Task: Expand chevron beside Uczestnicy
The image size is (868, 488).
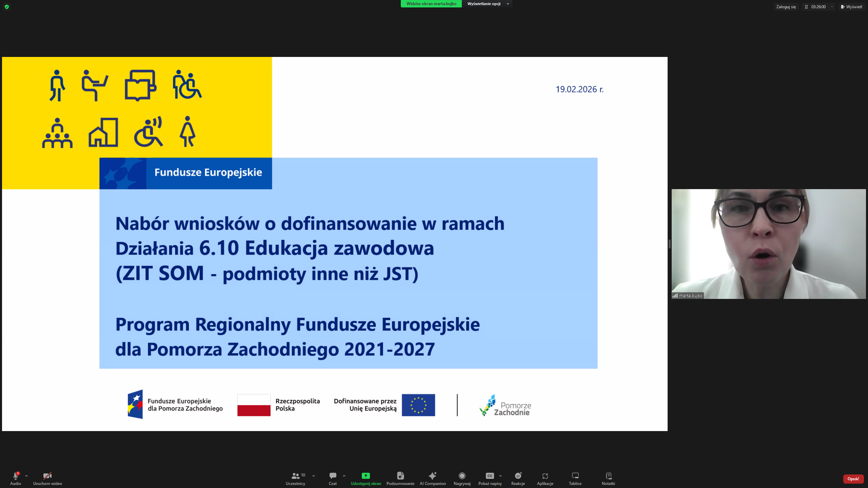Action: [x=314, y=476]
